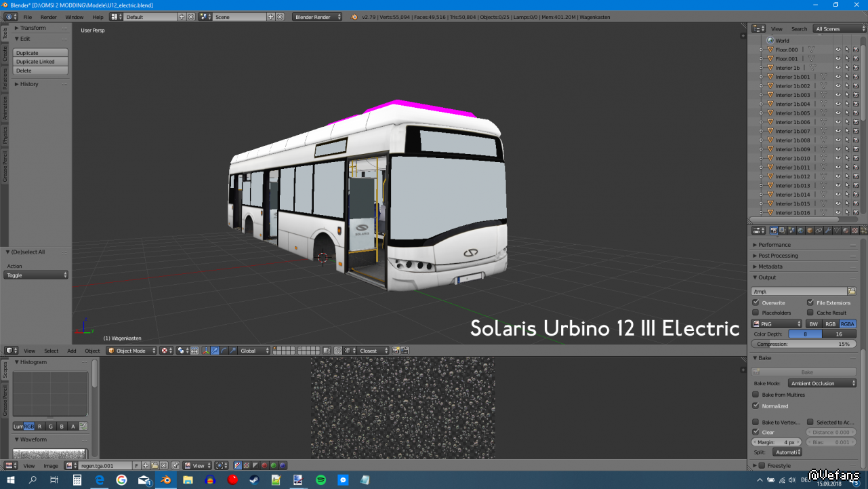868x489 pixels.
Task: Open the Ambient Occlusion bake mode dropdown
Action: tap(823, 383)
